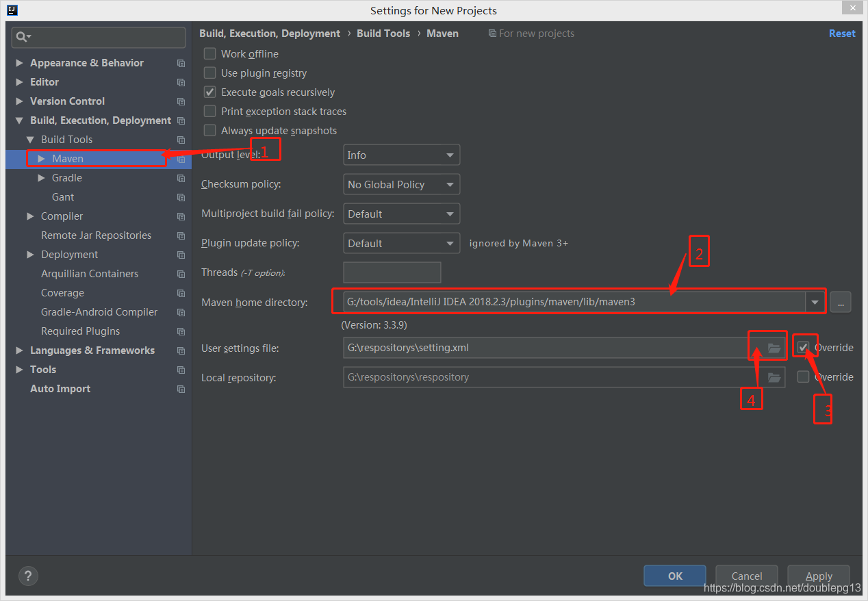Uncheck Override for User settings file
Screen dimensions: 868x601
pyautogui.click(x=804, y=347)
